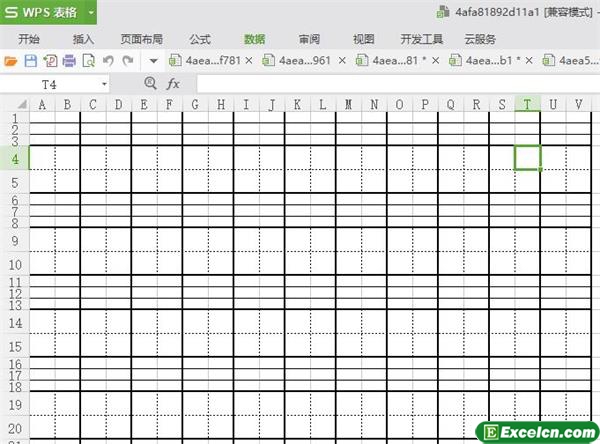Switch to the 4aea...81 document tab
Image resolution: width=600 pixels, height=444 pixels.
(x=392, y=60)
